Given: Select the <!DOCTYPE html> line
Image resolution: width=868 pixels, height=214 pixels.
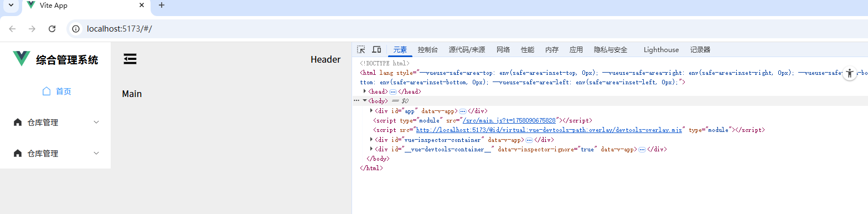Looking at the screenshot, I should point(385,63).
